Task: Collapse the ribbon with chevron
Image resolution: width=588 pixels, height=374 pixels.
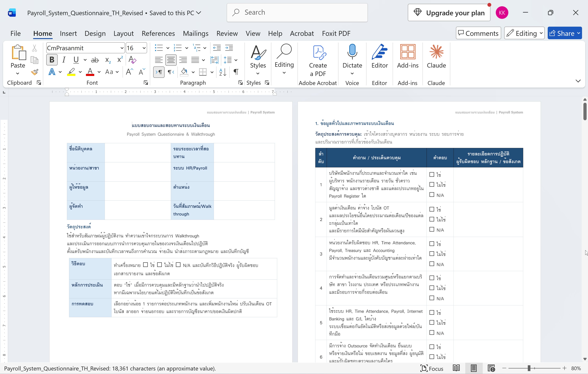Action: (x=578, y=81)
